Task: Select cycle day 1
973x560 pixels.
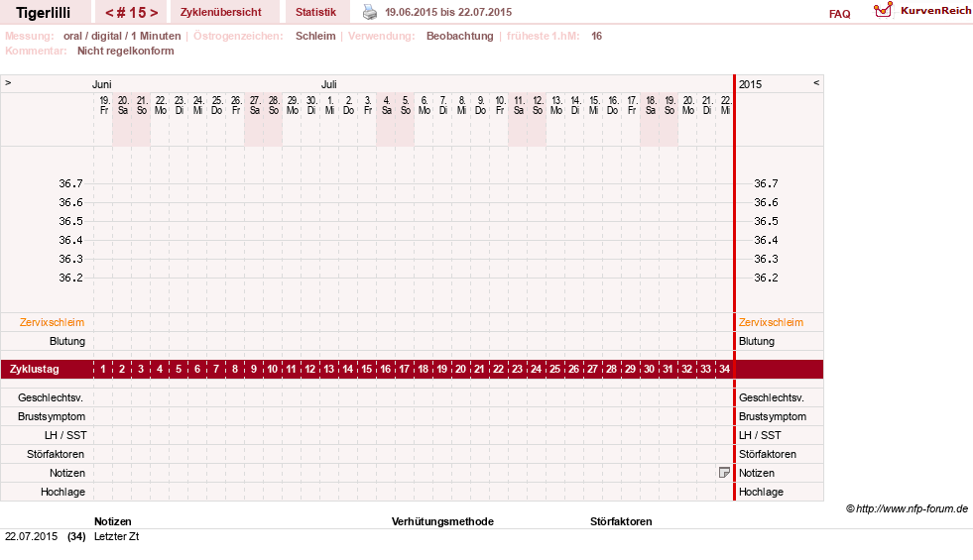Action: coord(103,369)
